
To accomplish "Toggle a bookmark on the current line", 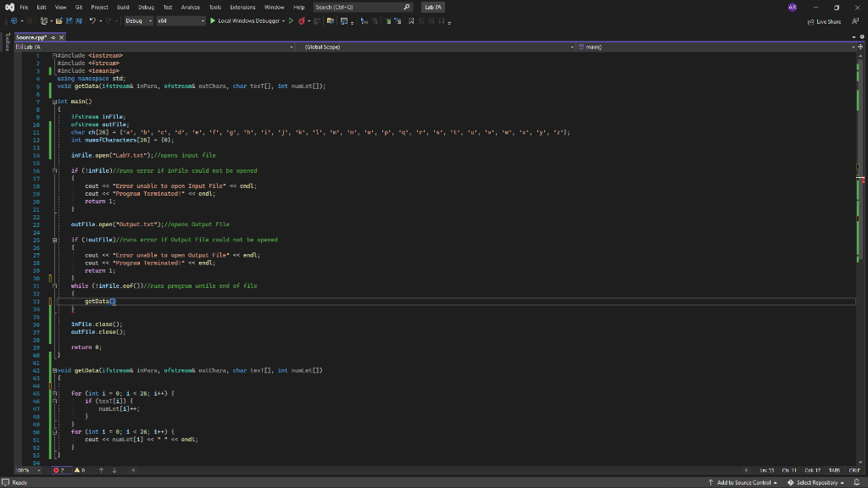I will tap(411, 22).
